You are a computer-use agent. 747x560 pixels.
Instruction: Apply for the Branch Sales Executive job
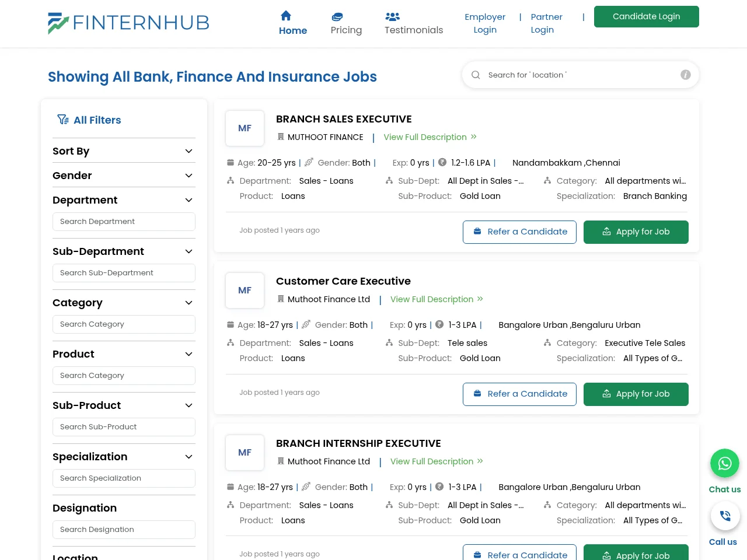(636, 232)
